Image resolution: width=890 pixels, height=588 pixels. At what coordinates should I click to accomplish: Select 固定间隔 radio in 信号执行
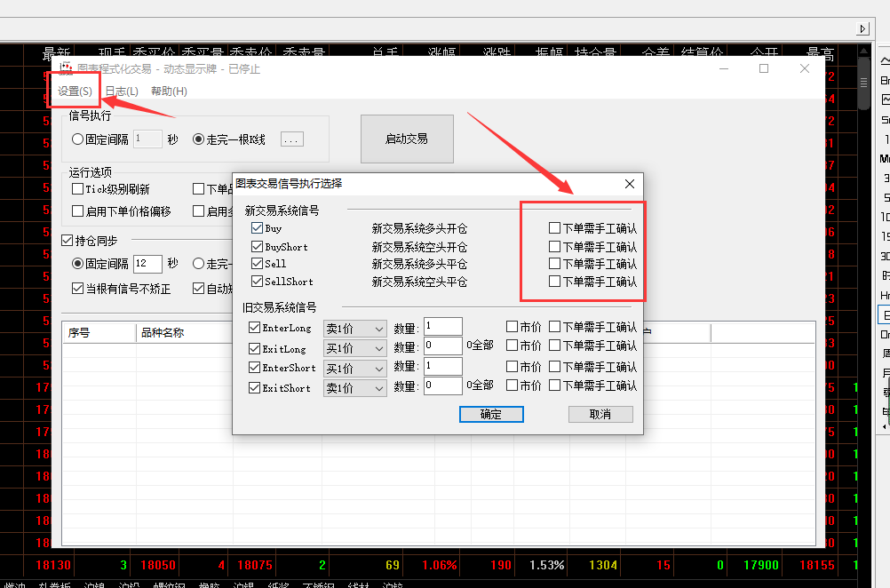(78, 139)
